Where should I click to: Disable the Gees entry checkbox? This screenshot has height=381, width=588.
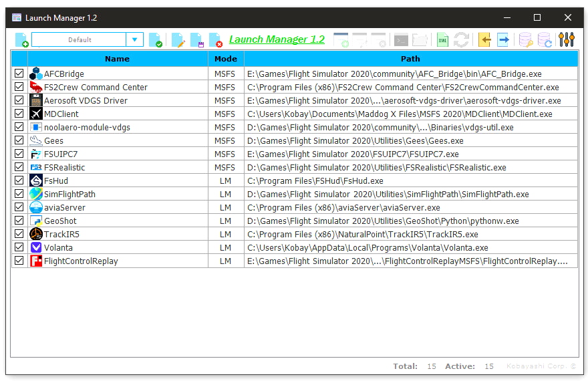coord(19,140)
